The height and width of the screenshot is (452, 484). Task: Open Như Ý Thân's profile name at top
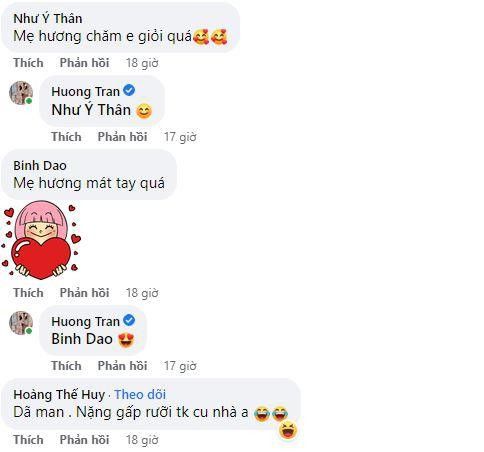click(x=48, y=18)
